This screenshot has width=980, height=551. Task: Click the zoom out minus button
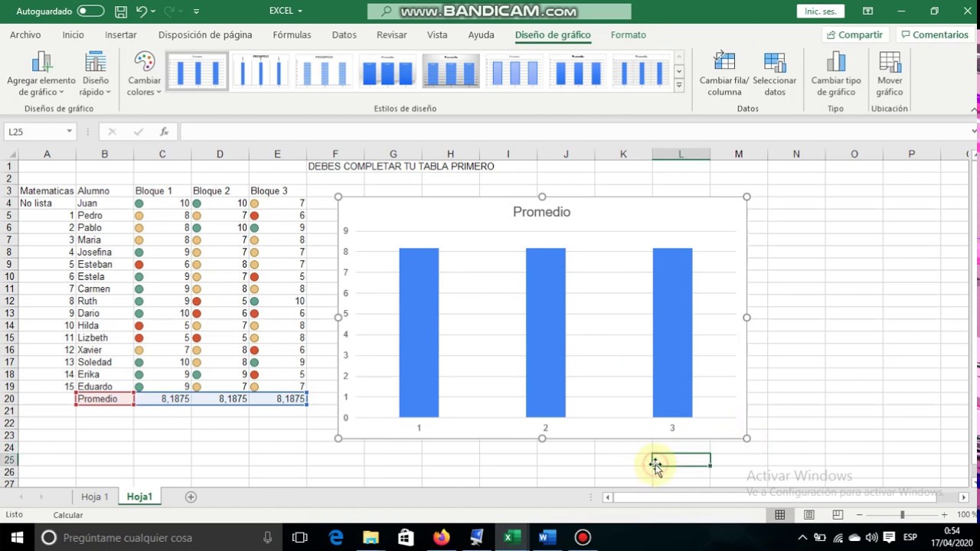coord(859,515)
